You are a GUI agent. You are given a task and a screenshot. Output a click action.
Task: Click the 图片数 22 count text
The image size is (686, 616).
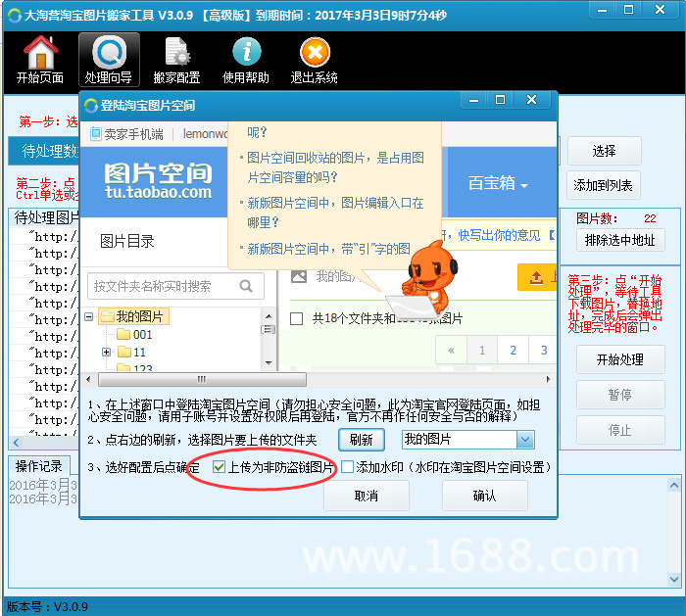pos(616,218)
